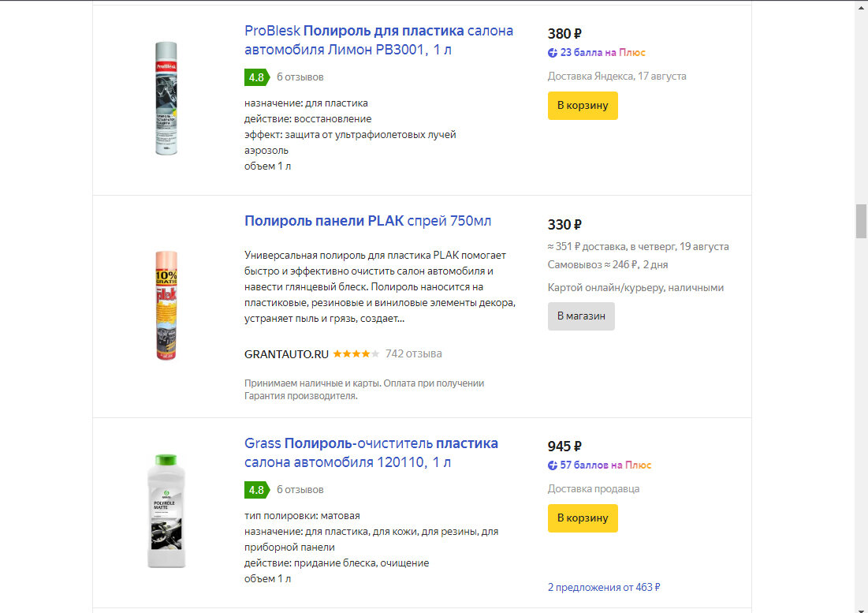868x613 pixels.
Task: Select the 4.8 rating badge for Grass polish
Action: 255,490
